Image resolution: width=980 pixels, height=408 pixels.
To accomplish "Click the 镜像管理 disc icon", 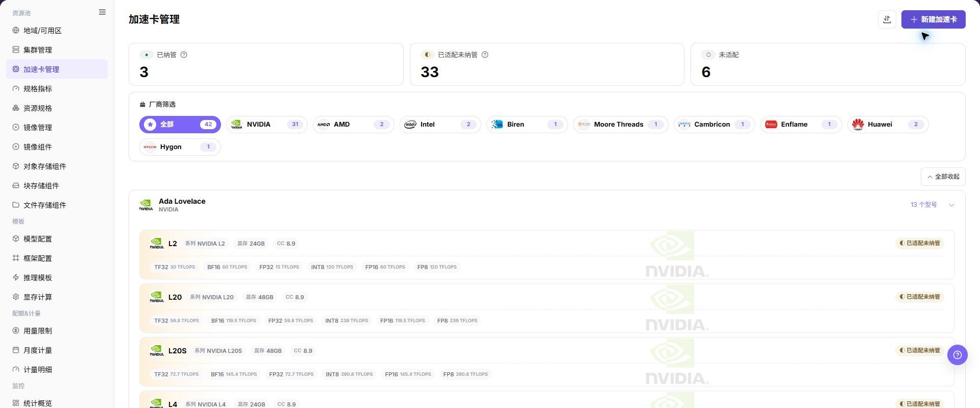I will [16, 128].
